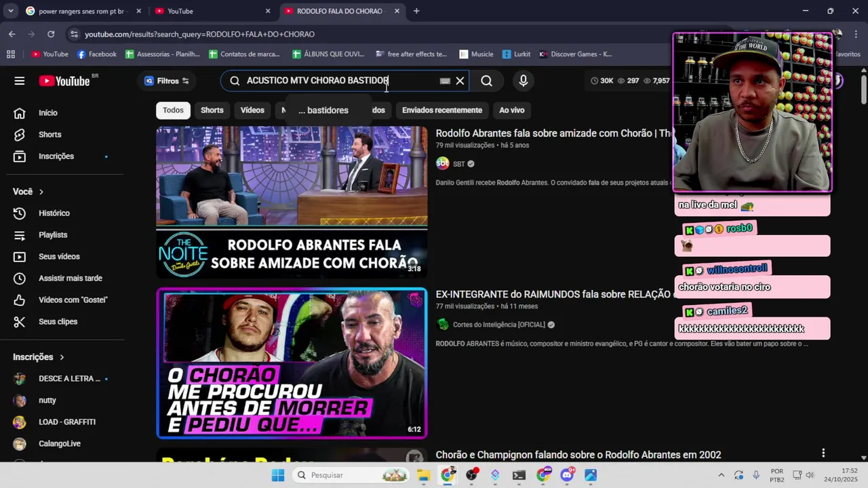
Task: Show hidden system tray icons
Action: (721, 475)
